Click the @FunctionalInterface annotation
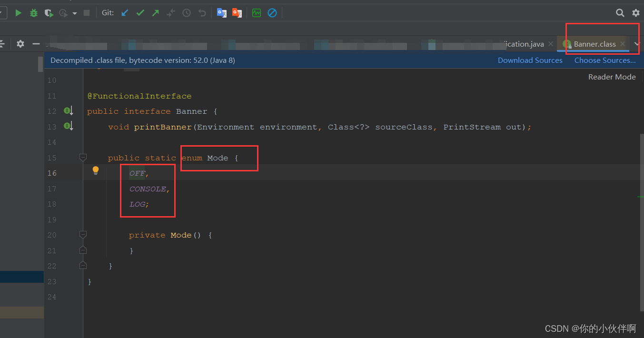Image resolution: width=644 pixels, height=338 pixels. click(139, 96)
